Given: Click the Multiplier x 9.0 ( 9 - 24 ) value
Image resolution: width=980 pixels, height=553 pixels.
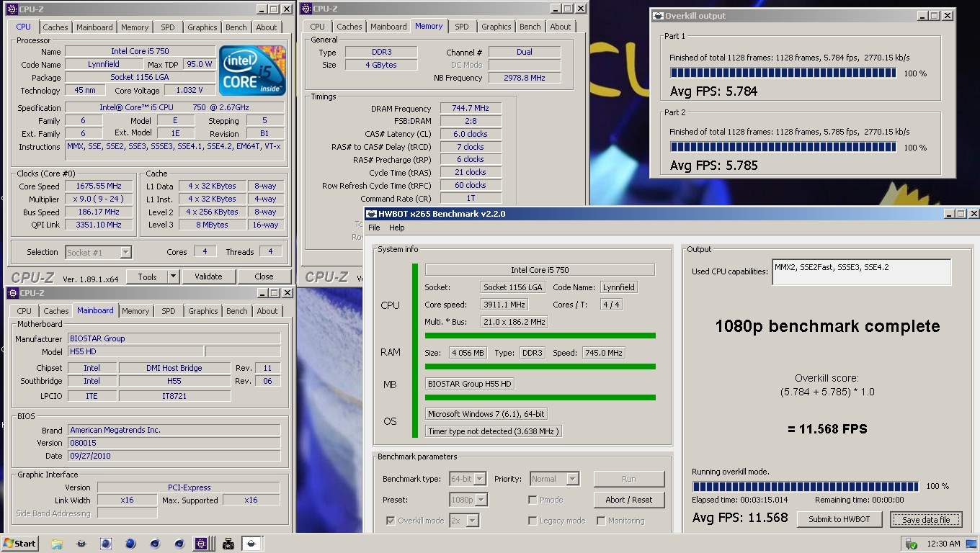Looking at the screenshot, I should [x=98, y=199].
